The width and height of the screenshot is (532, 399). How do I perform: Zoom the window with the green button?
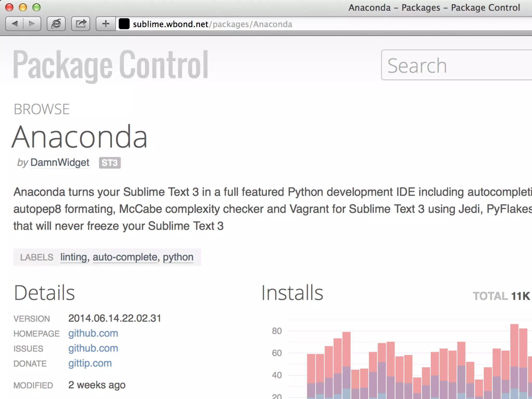pyautogui.click(x=36, y=8)
